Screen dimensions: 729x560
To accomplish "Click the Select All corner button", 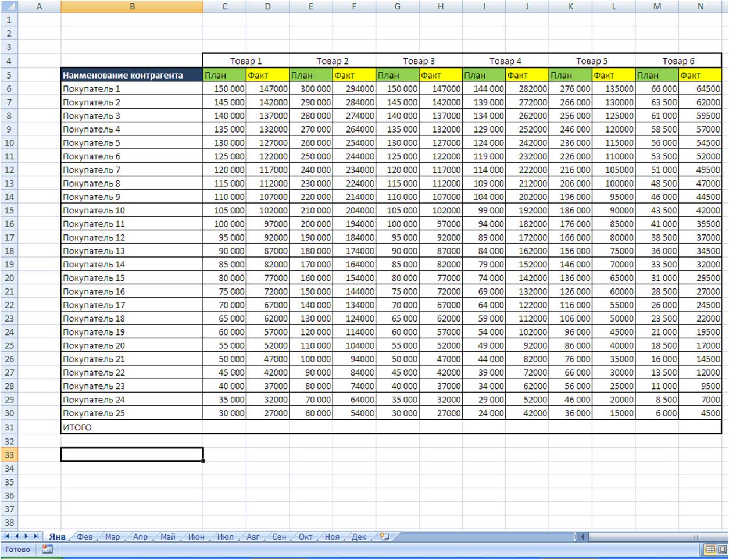I will (x=9, y=6).
